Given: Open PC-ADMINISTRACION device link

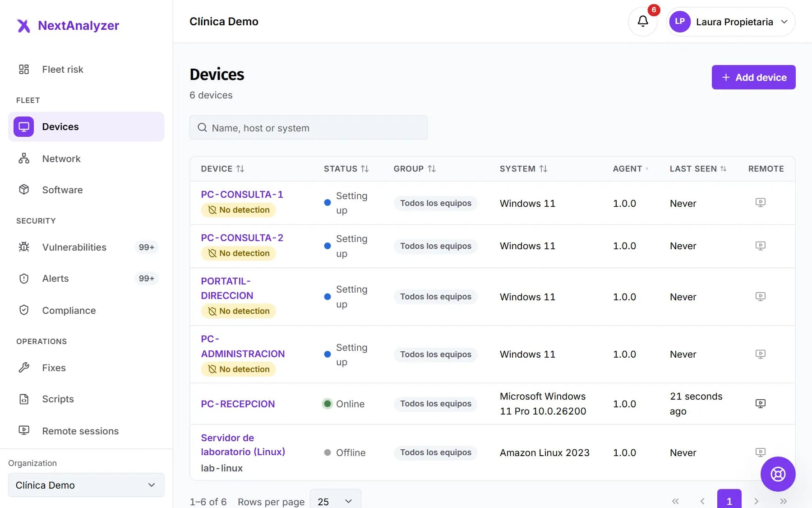Looking at the screenshot, I should tap(243, 346).
